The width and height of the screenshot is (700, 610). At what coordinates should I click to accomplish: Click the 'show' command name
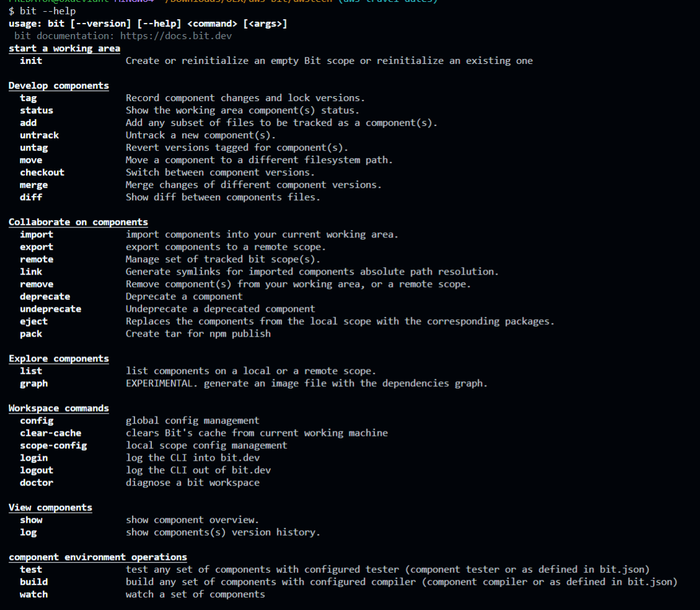coord(31,520)
